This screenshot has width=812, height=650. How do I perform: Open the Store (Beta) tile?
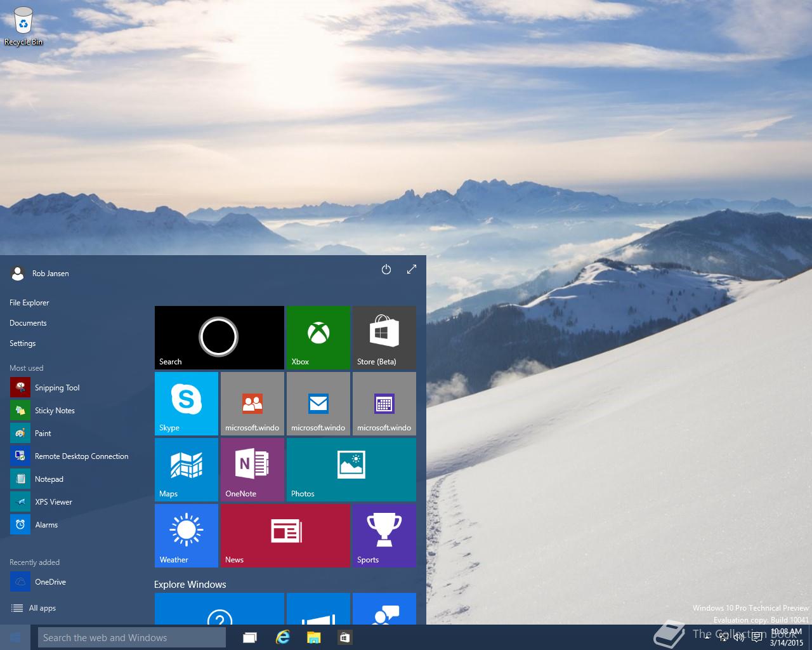384,338
